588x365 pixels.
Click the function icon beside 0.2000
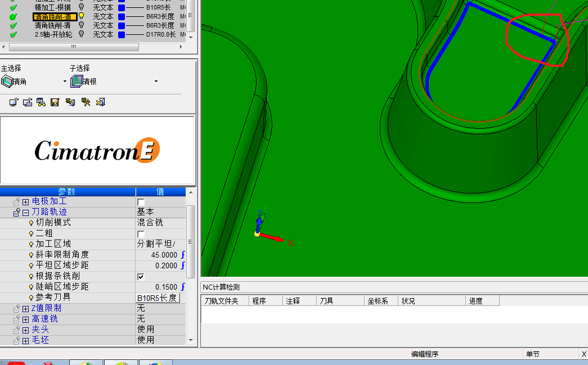183,265
